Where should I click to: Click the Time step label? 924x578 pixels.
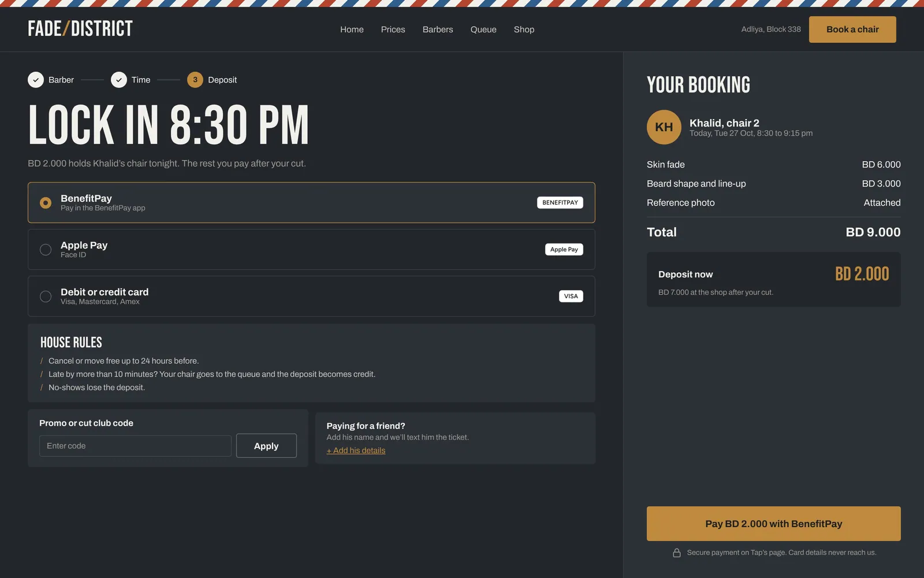click(x=141, y=80)
